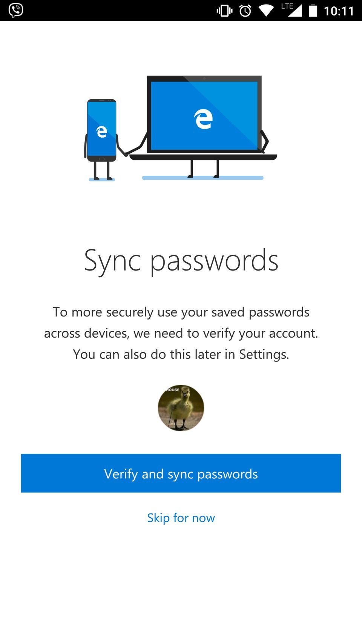Tap the battery indicator in status bar
Screen dimensions: 362x644
tap(313, 10)
